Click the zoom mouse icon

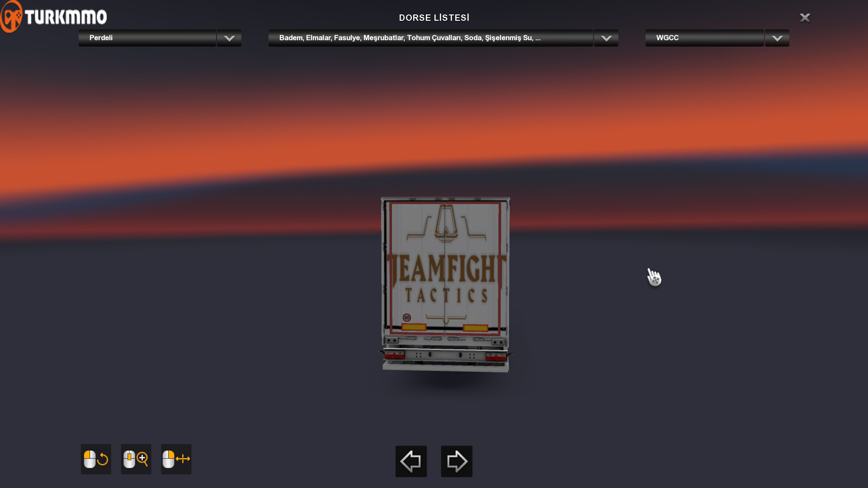tap(136, 459)
